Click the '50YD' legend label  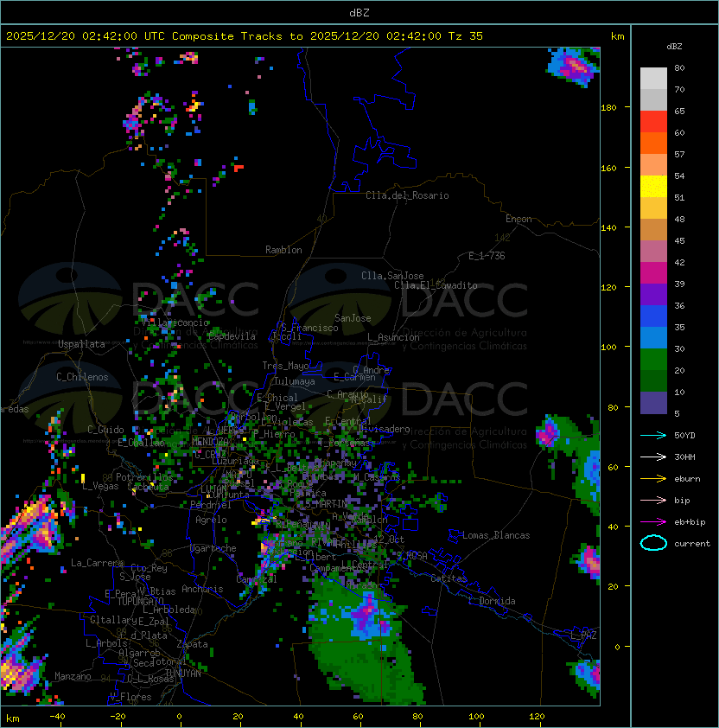pyautogui.click(x=684, y=436)
